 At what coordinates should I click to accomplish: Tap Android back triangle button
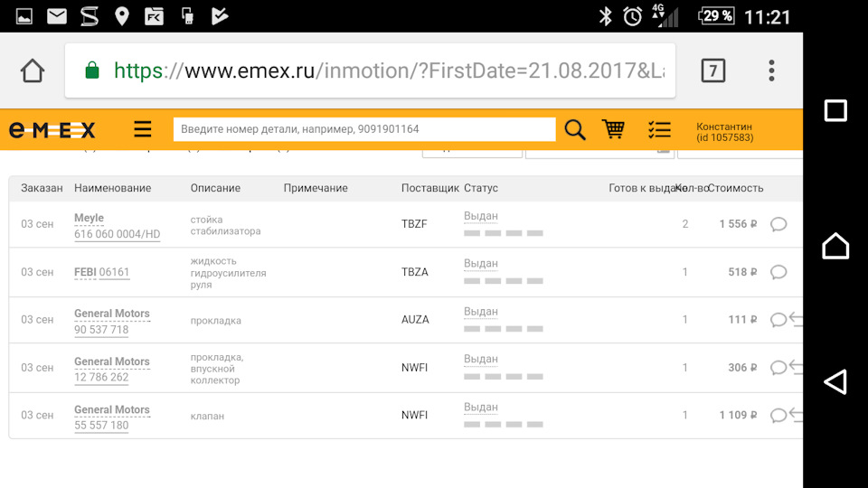pyautogui.click(x=835, y=381)
